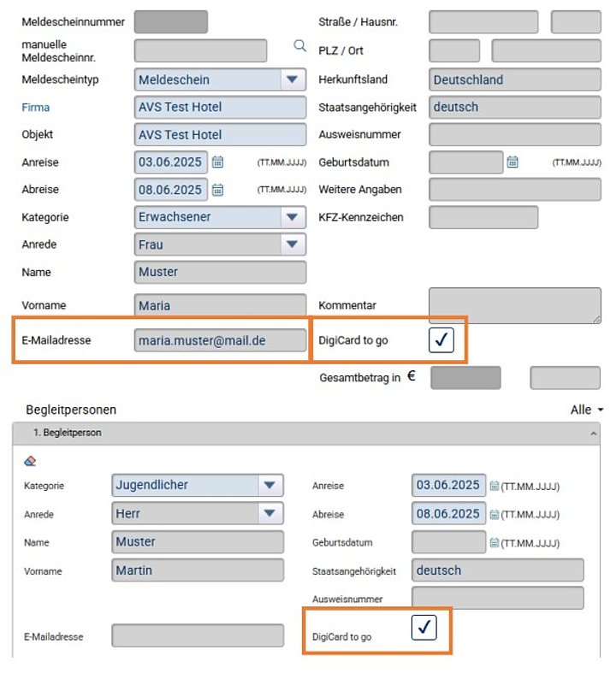The height and width of the screenshot is (673, 616).
Task: Uncheck the main guest DigiCard to go checkbox
Action: pos(441,340)
